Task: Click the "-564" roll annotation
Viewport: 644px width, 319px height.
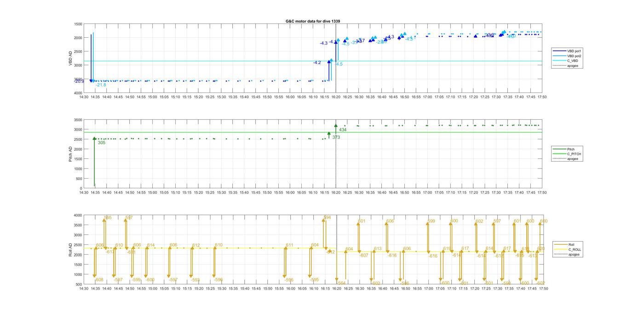Action: point(341,283)
